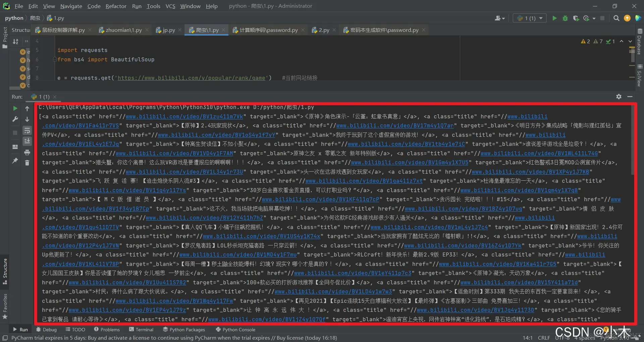Viewport: 644px width, 342px height.
Task: Open Run panel gear options
Action: 619,97
